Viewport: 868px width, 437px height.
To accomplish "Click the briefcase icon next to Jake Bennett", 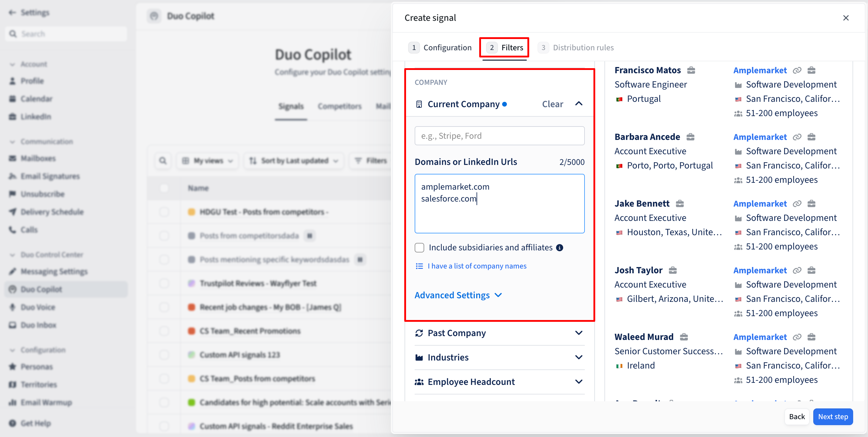I will click(x=680, y=204).
